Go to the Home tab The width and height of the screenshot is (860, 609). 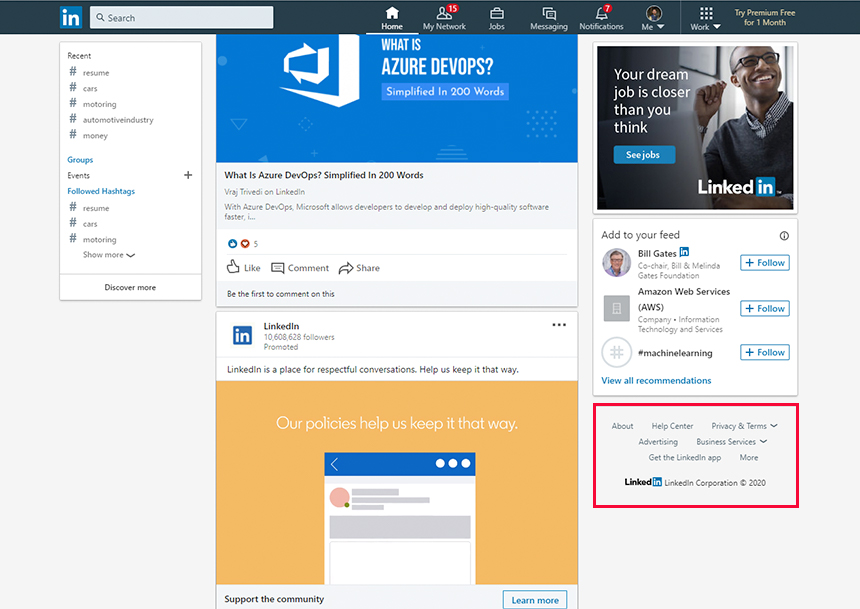392,18
